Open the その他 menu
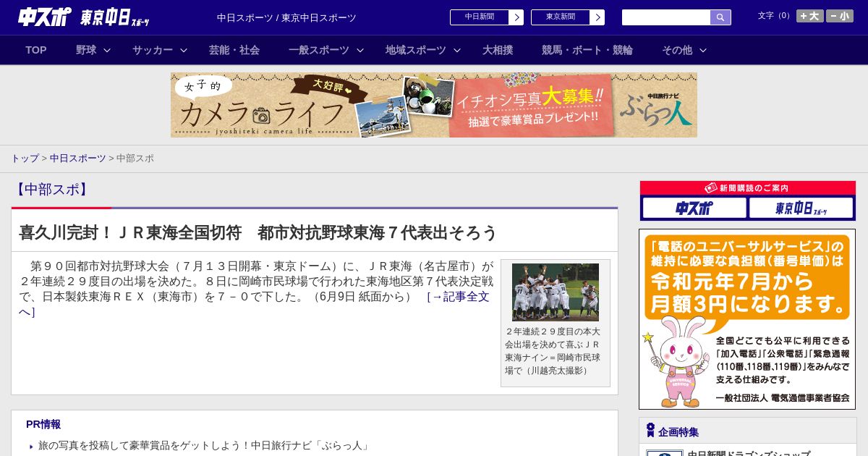The width and height of the screenshot is (868, 456). [677, 50]
